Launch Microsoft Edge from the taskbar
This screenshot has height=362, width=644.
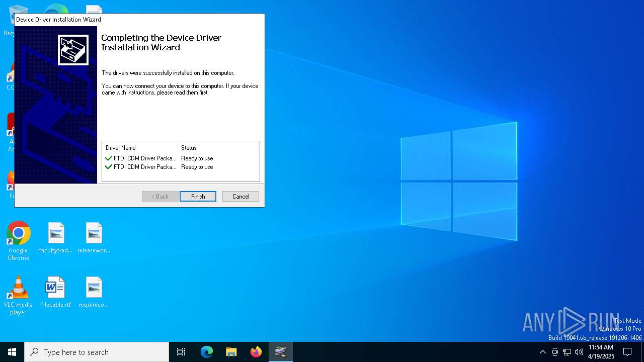(x=207, y=352)
